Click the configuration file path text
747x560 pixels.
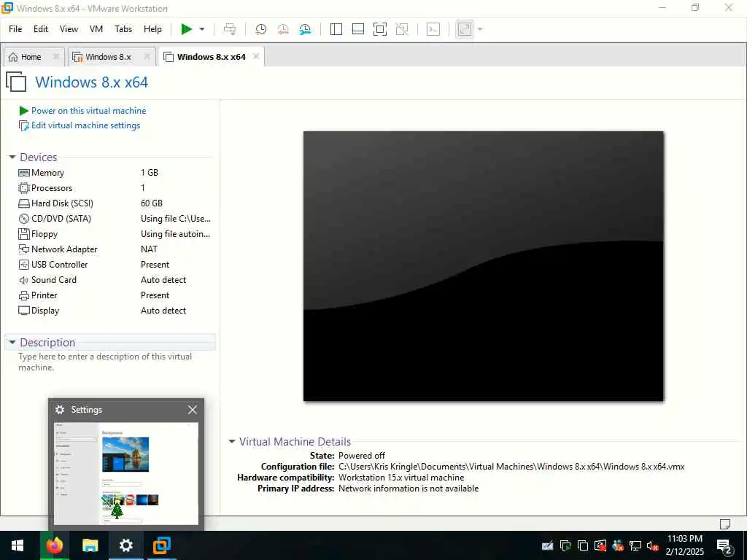click(511, 467)
